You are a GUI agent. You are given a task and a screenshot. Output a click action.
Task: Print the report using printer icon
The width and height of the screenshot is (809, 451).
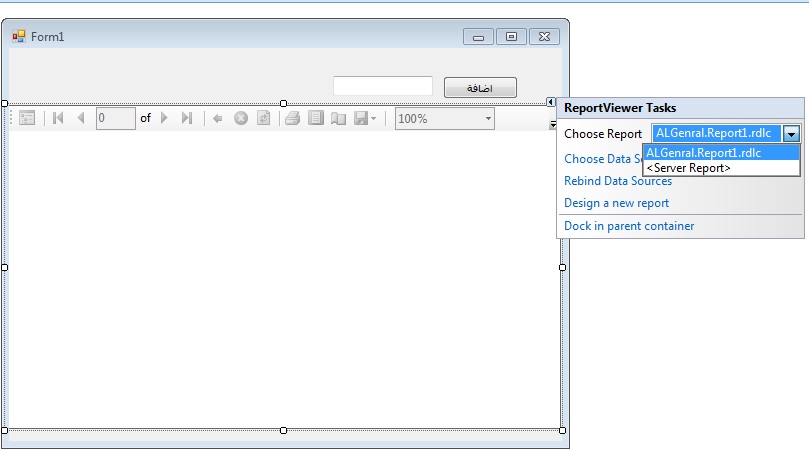(x=293, y=118)
